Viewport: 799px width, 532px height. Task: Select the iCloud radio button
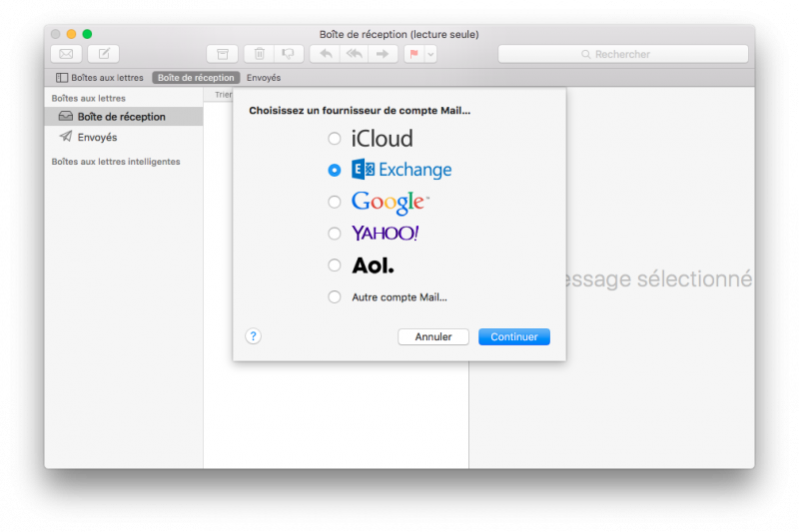click(335, 139)
